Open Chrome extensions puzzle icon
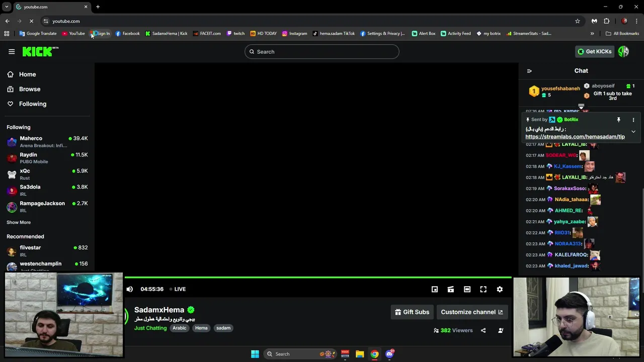The image size is (644, 362). pos(607,21)
